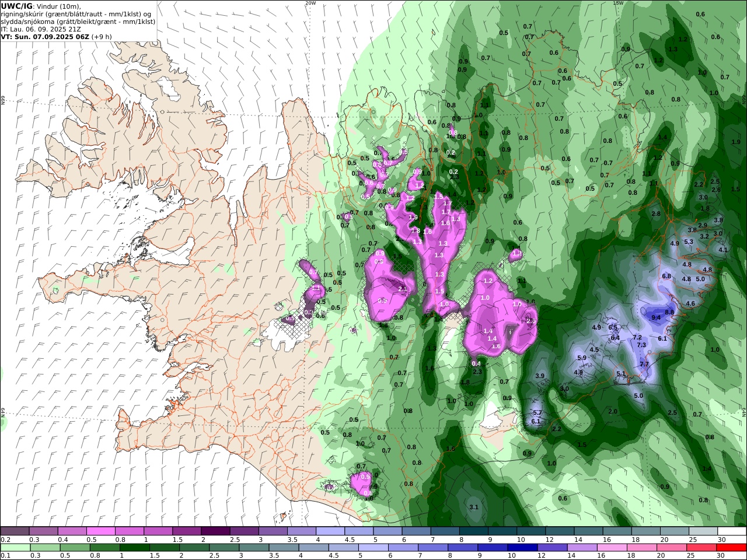Screen dimensions: 747x560
Task: Click the 2.1 value in the purple snow area
Action: pyautogui.click(x=402, y=289)
